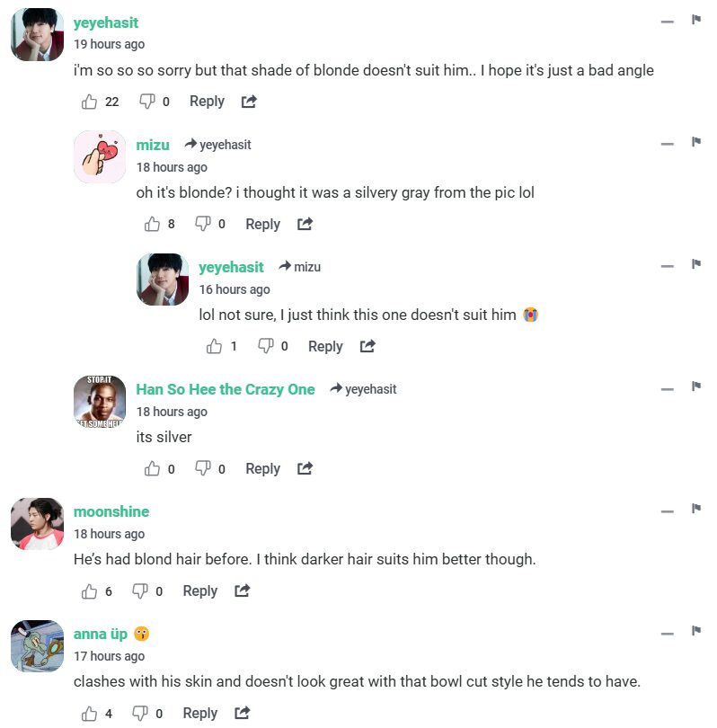Share moonshine's comment
The height and width of the screenshot is (728, 717).
point(242,590)
